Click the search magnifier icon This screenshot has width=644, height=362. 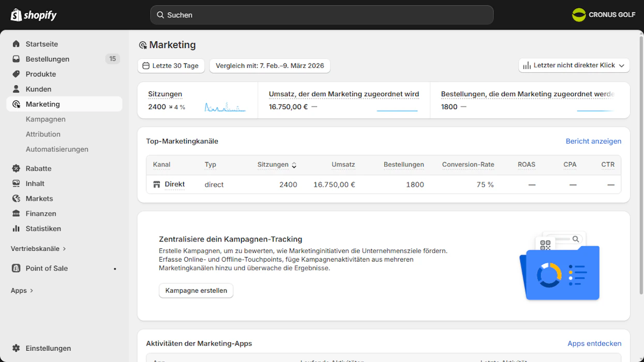click(x=160, y=15)
